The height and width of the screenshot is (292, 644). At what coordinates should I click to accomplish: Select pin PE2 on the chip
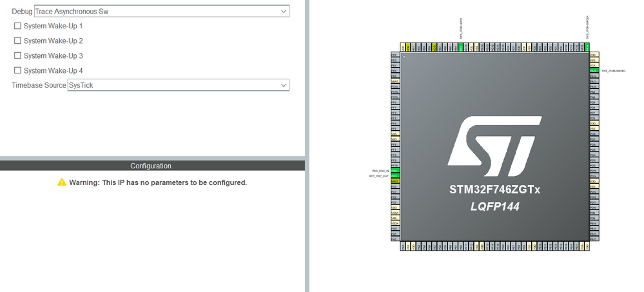tap(396, 55)
